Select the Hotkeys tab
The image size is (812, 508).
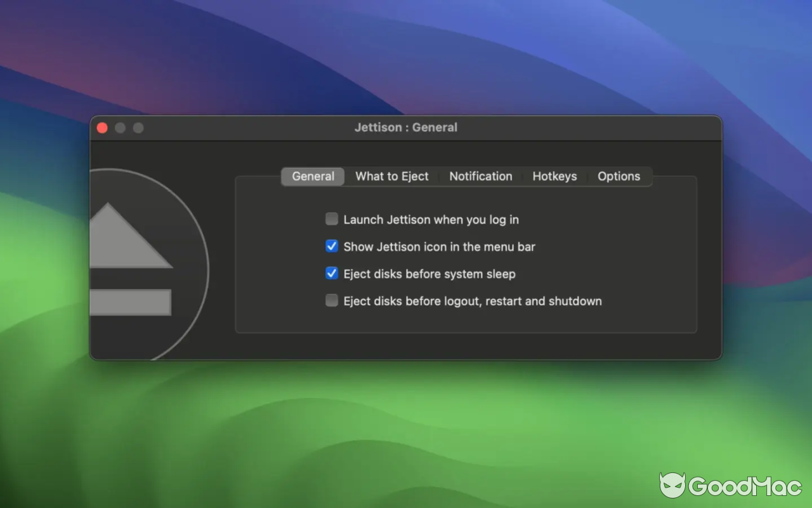(554, 177)
